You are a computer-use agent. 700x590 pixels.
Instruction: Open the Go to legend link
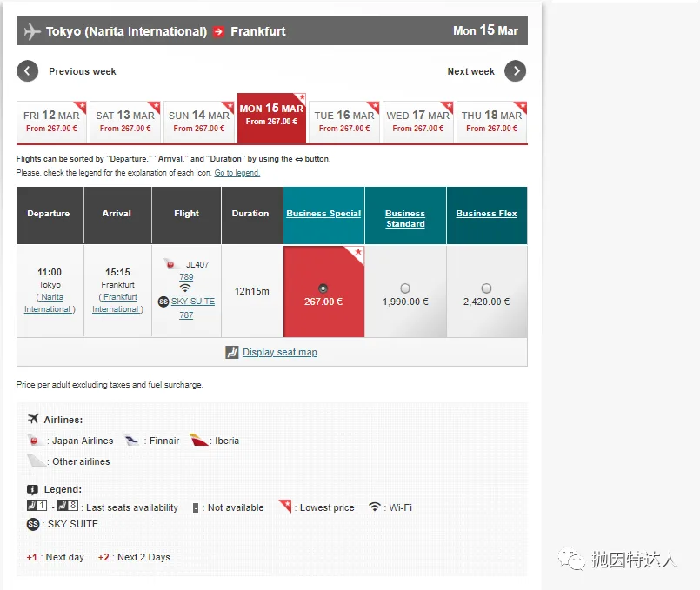[x=237, y=173]
